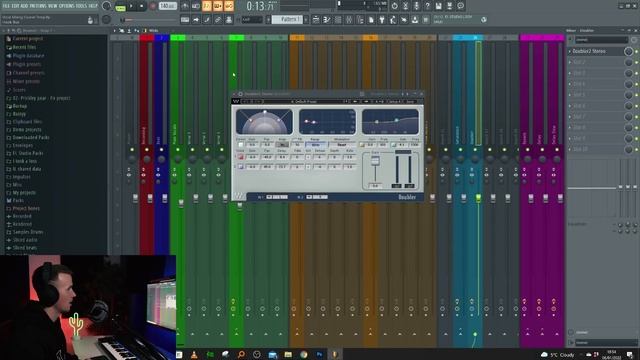The height and width of the screenshot is (360, 640).
Task: Toggle the Direct button in Doubler
Action: 240,144
